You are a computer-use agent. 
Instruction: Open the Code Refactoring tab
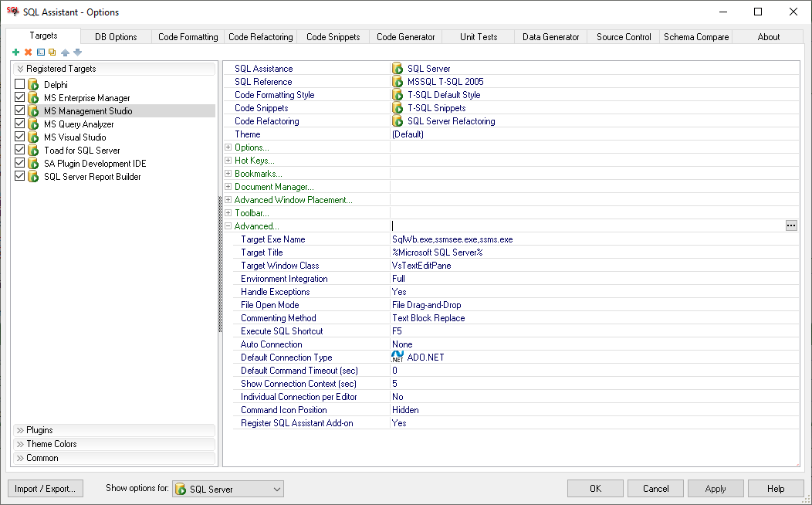click(260, 37)
